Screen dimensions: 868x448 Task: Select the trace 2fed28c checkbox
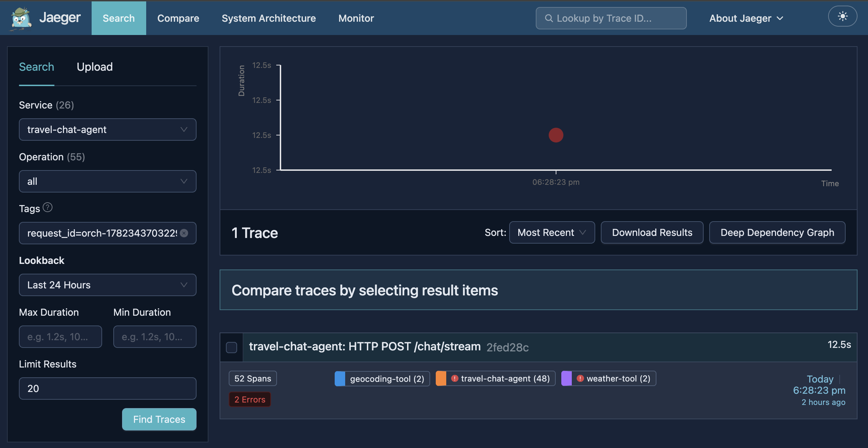(232, 347)
